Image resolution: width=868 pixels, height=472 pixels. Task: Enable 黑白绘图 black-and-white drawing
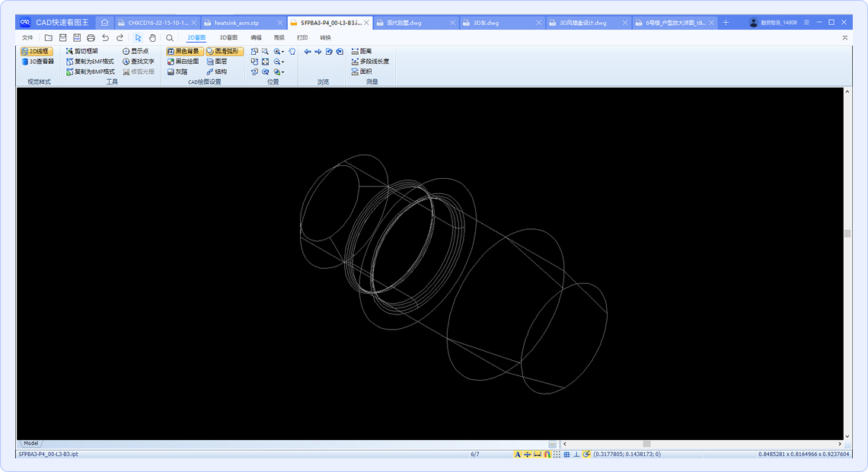click(183, 62)
